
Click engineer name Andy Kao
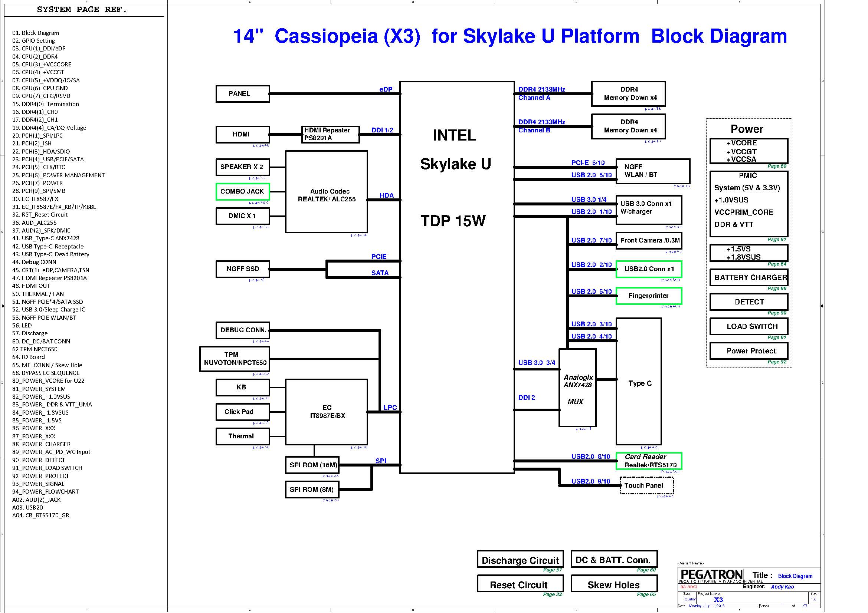[782, 587]
